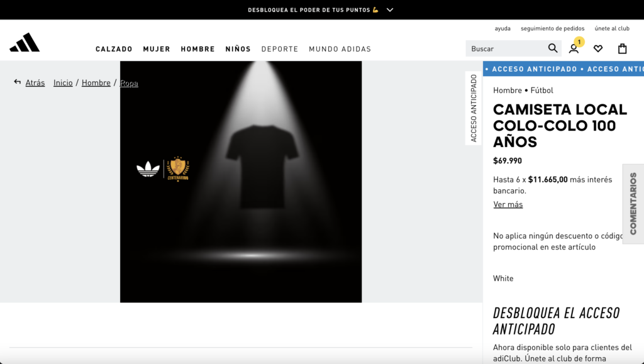Open the COMENTARIOS side tab
The image size is (644, 364).
633,204
